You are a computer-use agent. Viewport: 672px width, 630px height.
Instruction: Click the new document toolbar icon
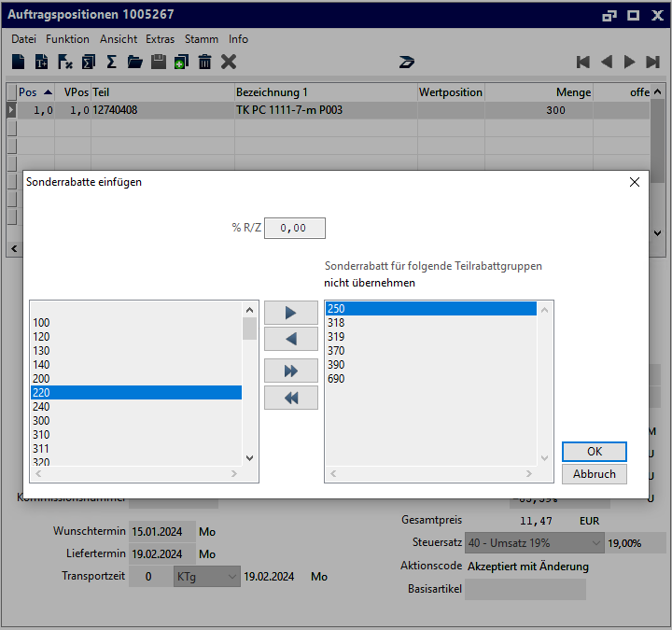click(18, 62)
